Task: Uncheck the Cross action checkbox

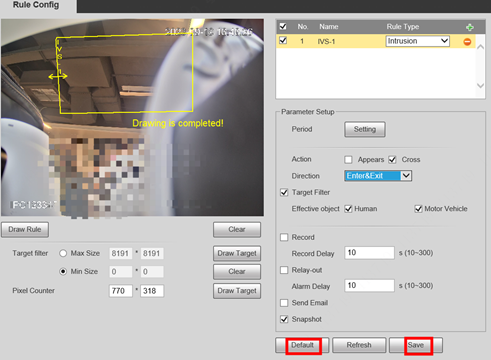Action: 392,160
